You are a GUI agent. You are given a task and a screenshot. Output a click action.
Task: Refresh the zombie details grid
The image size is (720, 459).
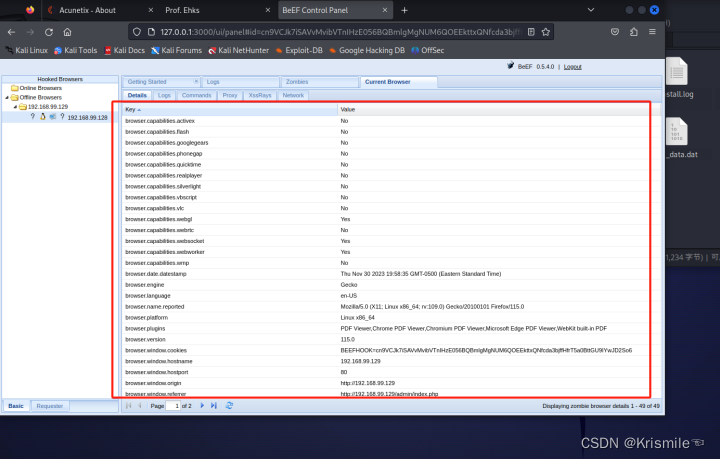229,406
